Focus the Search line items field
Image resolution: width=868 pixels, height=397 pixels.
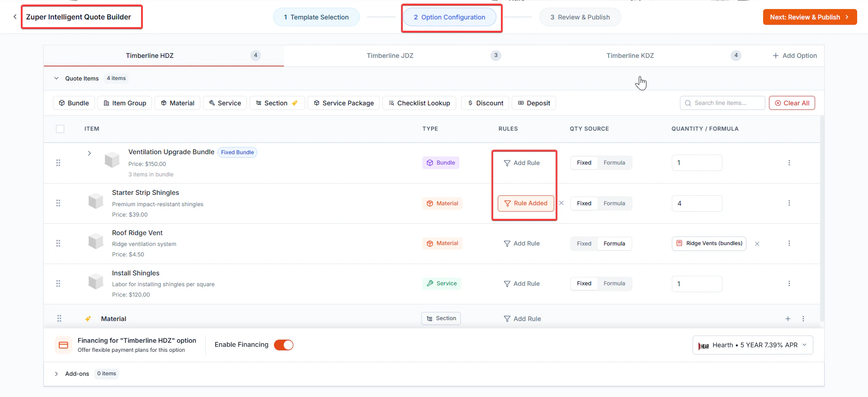[x=722, y=103]
